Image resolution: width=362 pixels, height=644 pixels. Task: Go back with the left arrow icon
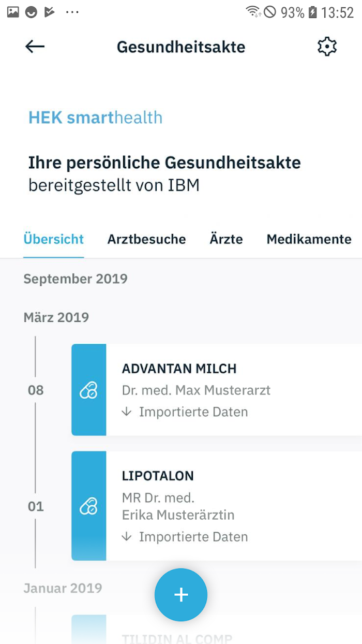point(35,47)
